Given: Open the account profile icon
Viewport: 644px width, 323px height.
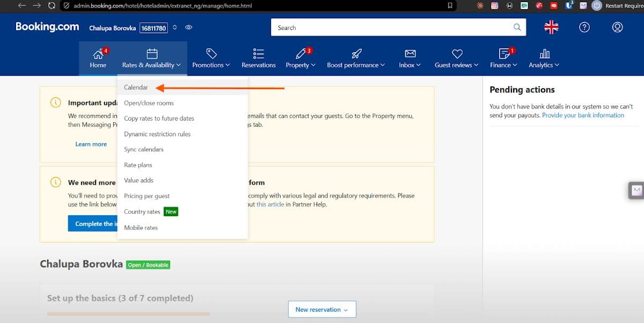Looking at the screenshot, I should pos(618,27).
